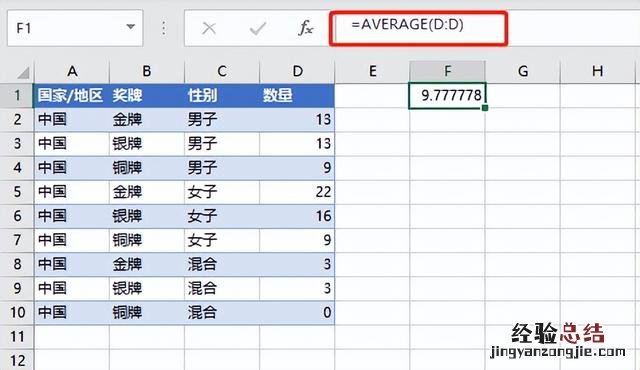Select row 12 header
This screenshot has height=370, width=640.
(x=17, y=360)
